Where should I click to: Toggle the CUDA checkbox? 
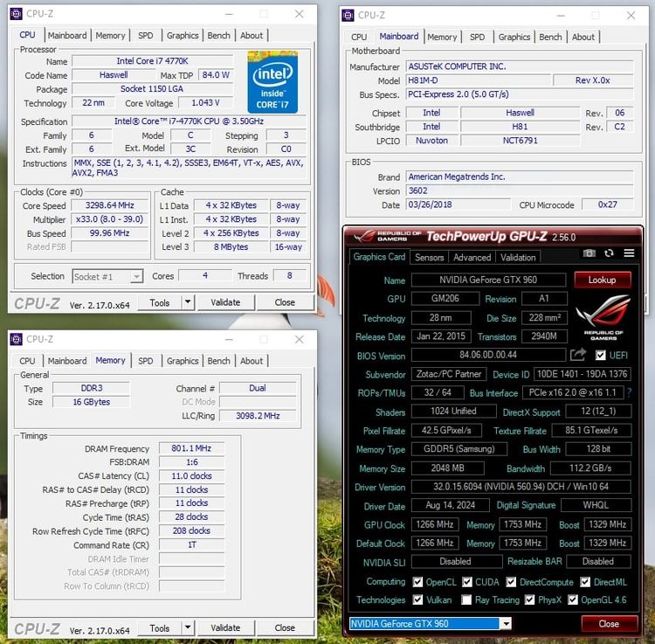(467, 582)
